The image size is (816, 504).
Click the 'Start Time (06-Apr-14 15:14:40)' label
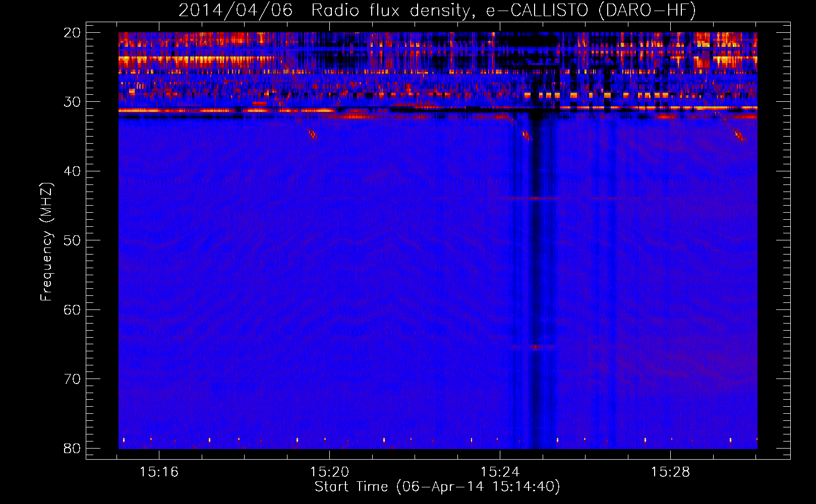(x=437, y=487)
